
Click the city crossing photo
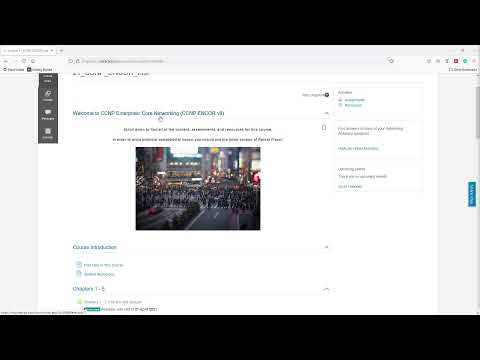198,188
